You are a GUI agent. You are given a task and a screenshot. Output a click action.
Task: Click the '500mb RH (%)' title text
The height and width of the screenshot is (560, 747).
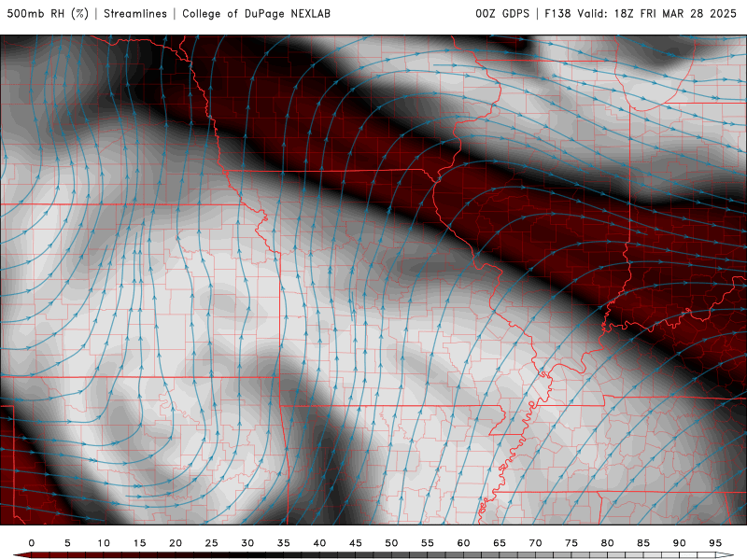click(x=48, y=14)
